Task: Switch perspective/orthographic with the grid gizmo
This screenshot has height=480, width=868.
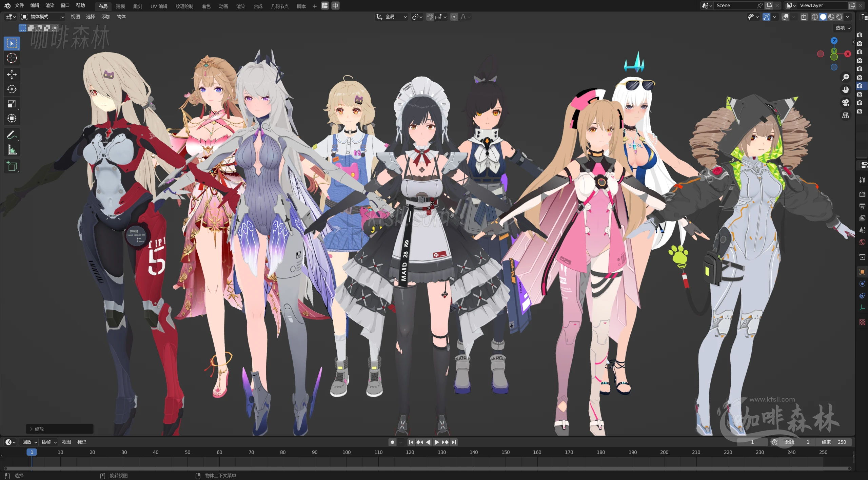Action: click(x=846, y=116)
